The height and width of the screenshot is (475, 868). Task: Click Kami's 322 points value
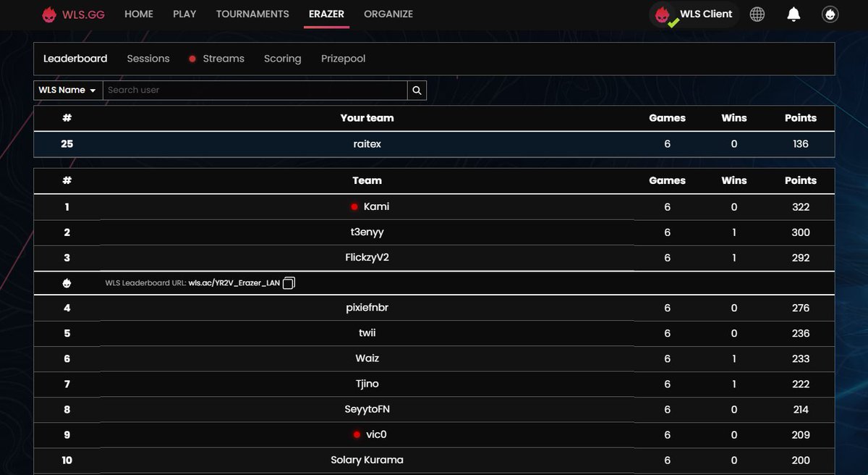801,207
